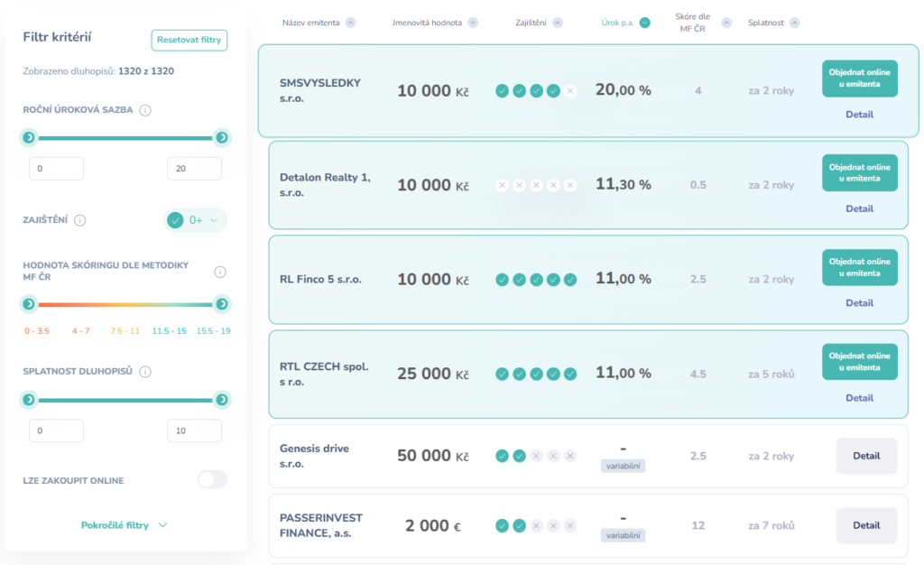Screen dimensions: 924x565
Task: Click Resetovat filtry button
Action: coord(189,40)
